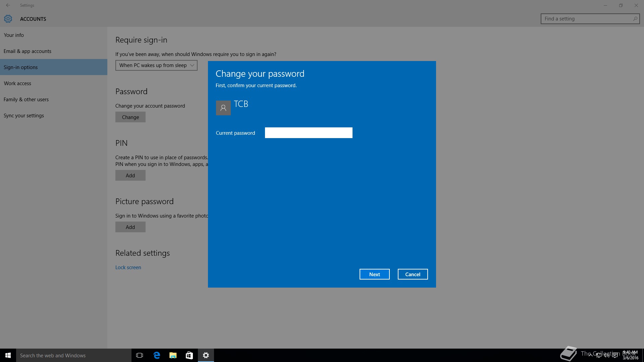Click the 'Change your password' heading
Image resolution: width=644 pixels, height=362 pixels.
260,74
